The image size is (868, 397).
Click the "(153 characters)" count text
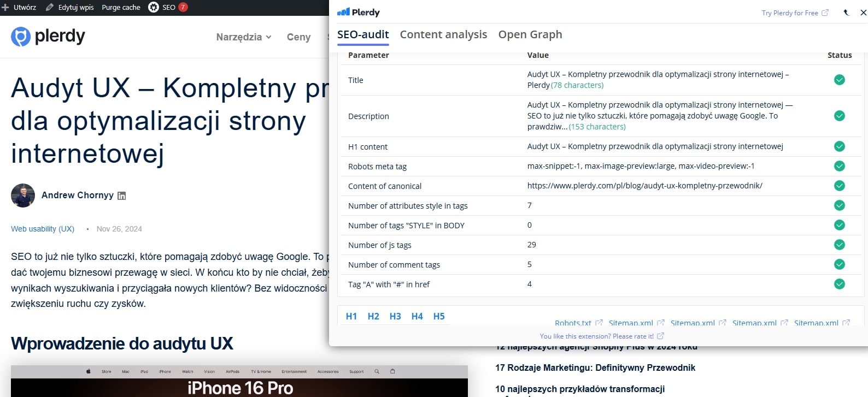(597, 127)
